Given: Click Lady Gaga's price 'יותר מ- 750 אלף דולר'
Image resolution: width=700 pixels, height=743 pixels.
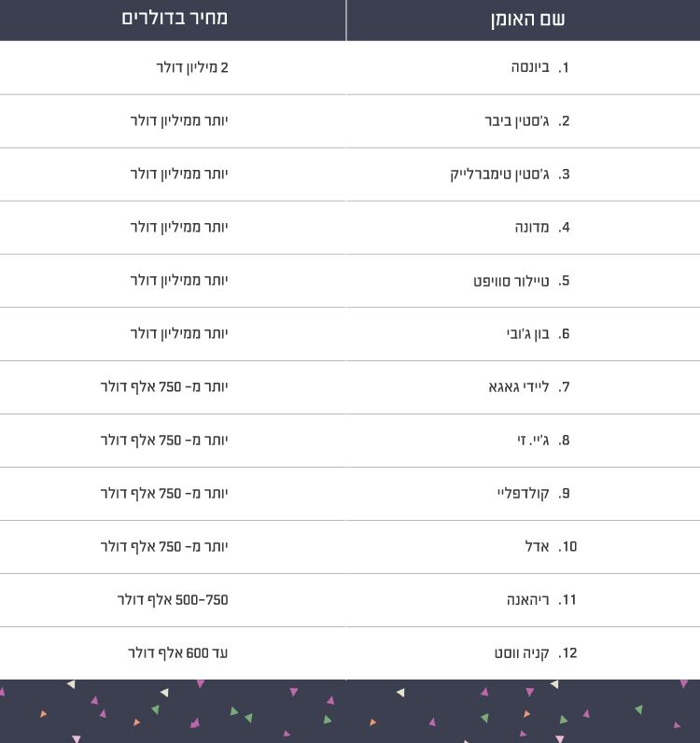Looking at the screenshot, I should (x=164, y=387).
